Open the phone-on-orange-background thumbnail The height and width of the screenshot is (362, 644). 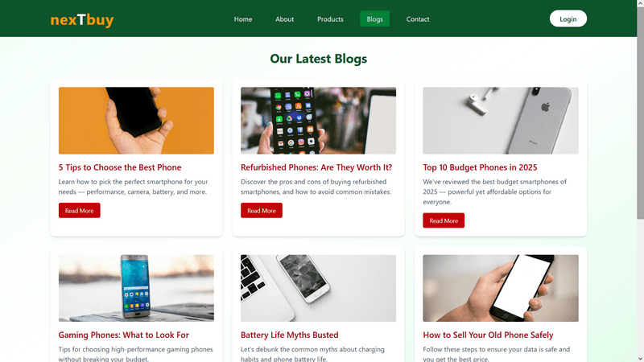[x=136, y=121]
